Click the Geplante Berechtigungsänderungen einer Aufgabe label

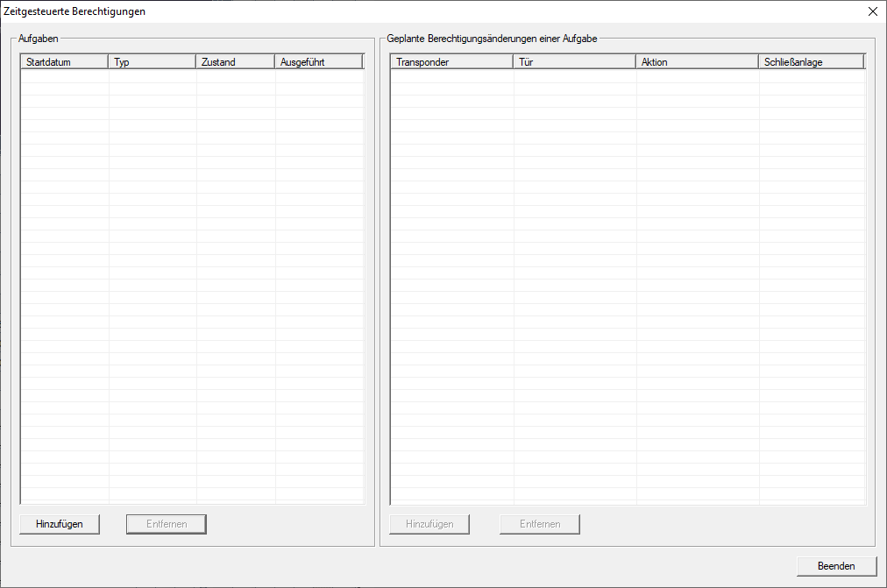(x=492, y=39)
